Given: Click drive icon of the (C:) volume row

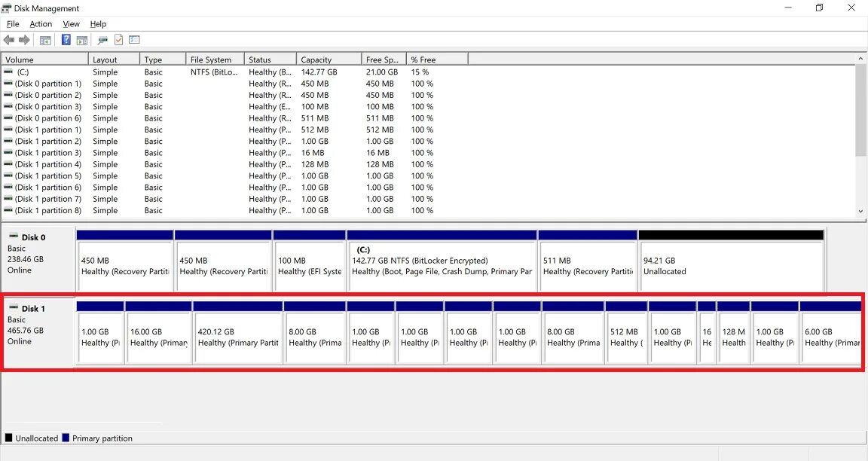Looking at the screenshot, I should tap(8, 72).
